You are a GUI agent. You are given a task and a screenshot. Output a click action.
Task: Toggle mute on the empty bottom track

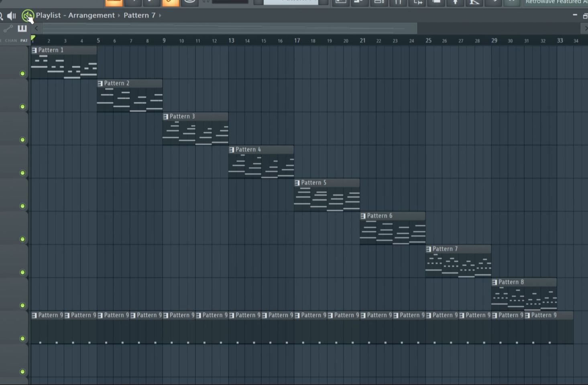[22, 372]
